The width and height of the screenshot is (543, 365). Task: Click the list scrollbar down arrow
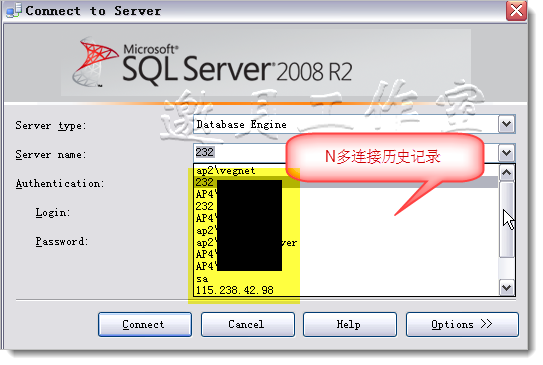507,287
